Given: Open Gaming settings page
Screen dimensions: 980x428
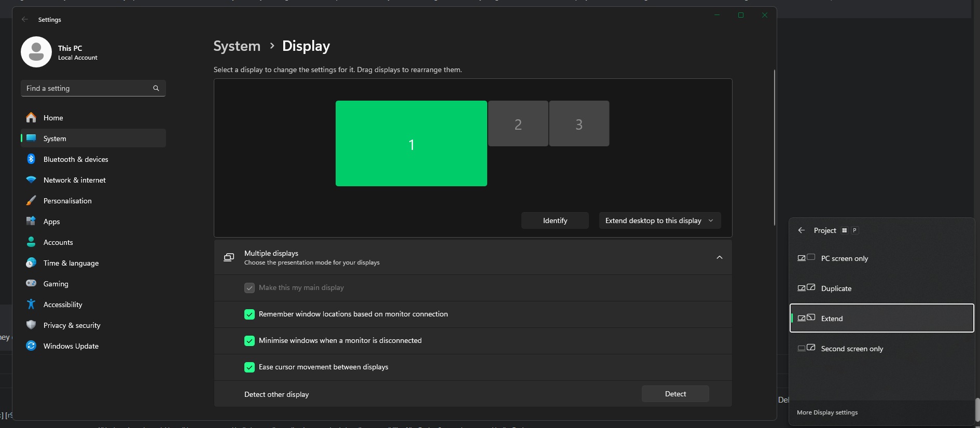Looking at the screenshot, I should 93,284.
